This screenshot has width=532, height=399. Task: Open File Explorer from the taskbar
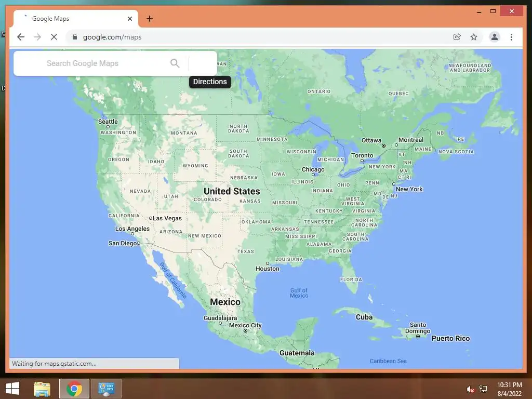click(x=42, y=389)
